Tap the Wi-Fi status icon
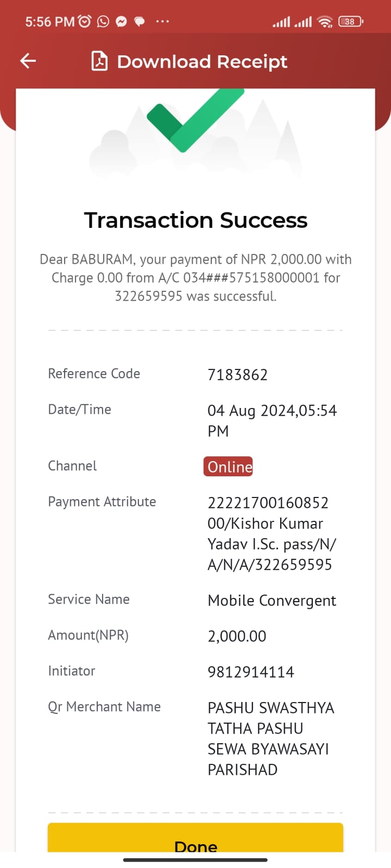This screenshot has height=868, width=391. [325, 22]
